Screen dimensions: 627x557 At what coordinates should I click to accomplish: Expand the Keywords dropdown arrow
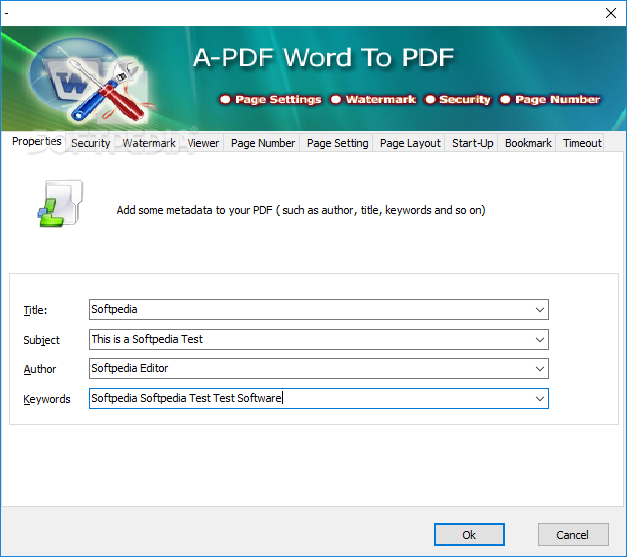coord(539,398)
